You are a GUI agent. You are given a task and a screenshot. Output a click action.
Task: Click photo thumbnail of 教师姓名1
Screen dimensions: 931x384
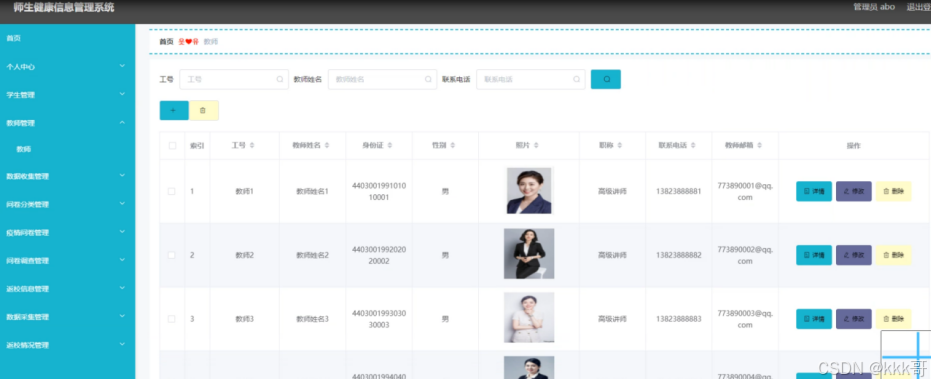click(x=529, y=191)
